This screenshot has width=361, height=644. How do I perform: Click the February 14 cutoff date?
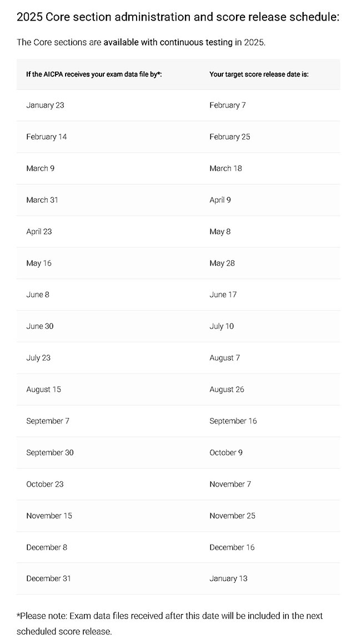(46, 137)
